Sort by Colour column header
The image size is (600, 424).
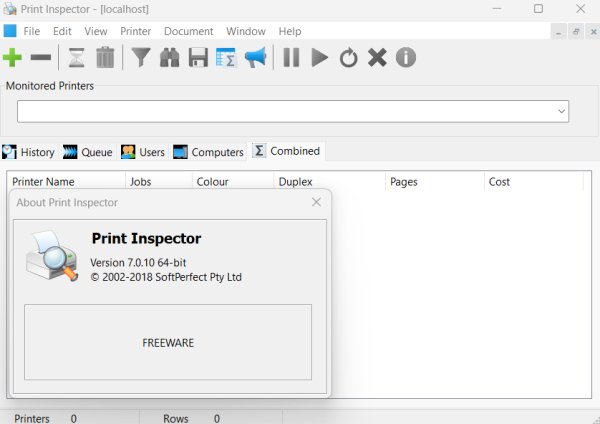point(233,182)
